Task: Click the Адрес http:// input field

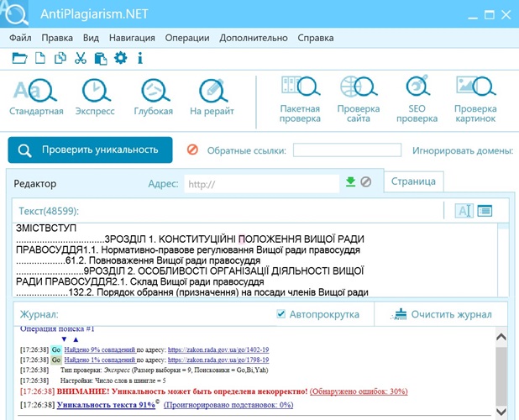Action: (x=262, y=184)
